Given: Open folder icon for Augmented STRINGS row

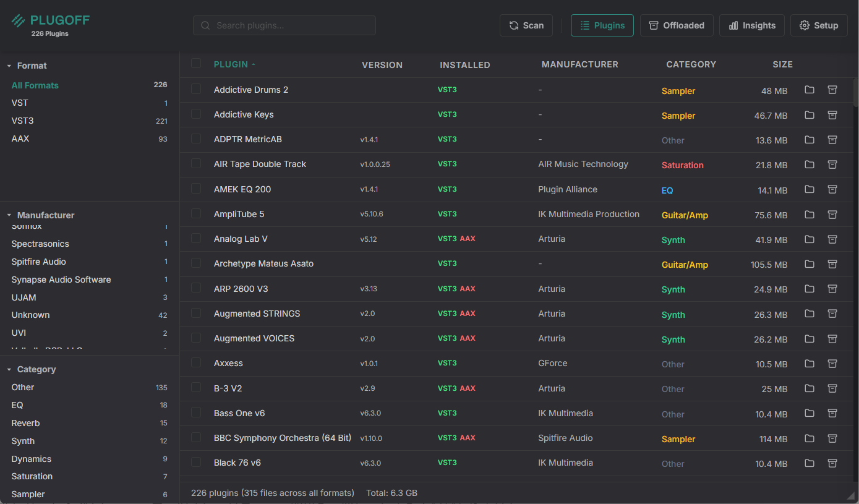Looking at the screenshot, I should pyautogui.click(x=809, y=314).
